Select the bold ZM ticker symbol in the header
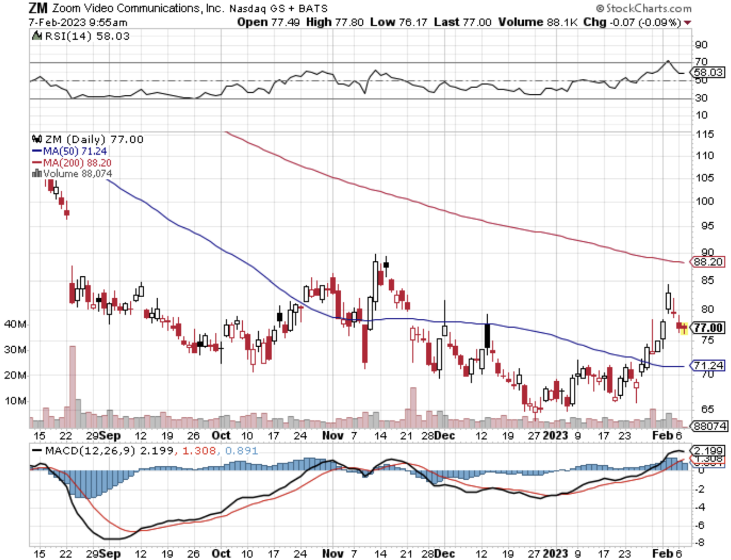This screenshot has width=731, height=560. click(38, 8)
